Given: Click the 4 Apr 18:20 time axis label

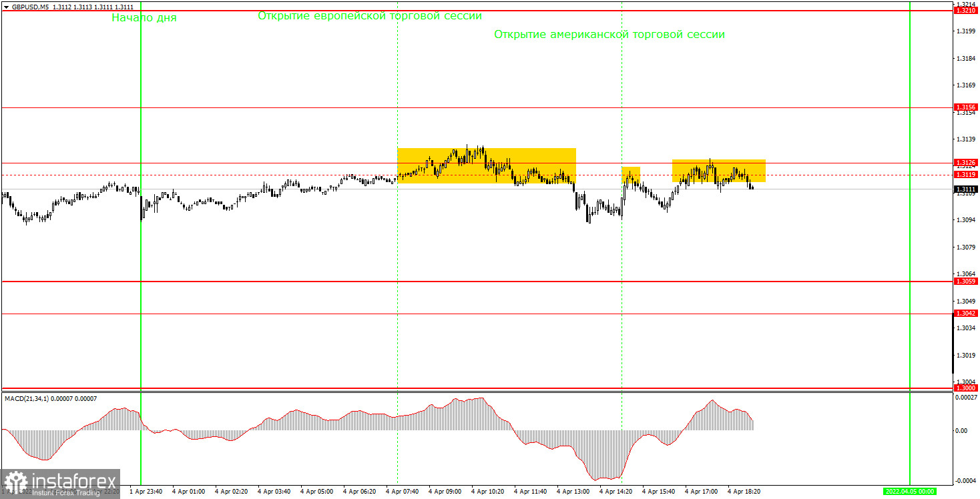Looking at the screenshot, I should [744, 491].
